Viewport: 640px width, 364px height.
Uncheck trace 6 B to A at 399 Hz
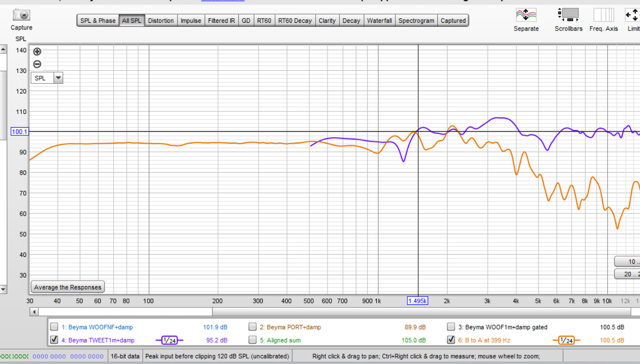451,339
